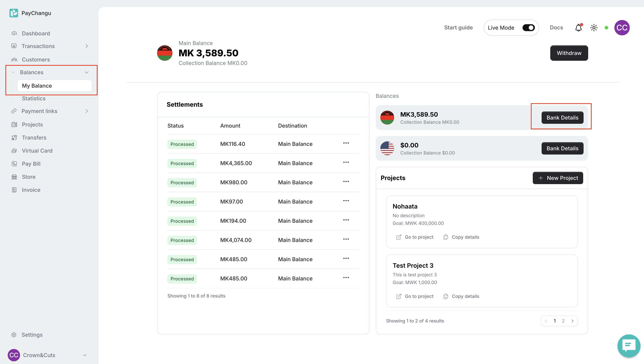644x364 pixels.
Task: Open the chat support widget
Action: tap(628, 346)
